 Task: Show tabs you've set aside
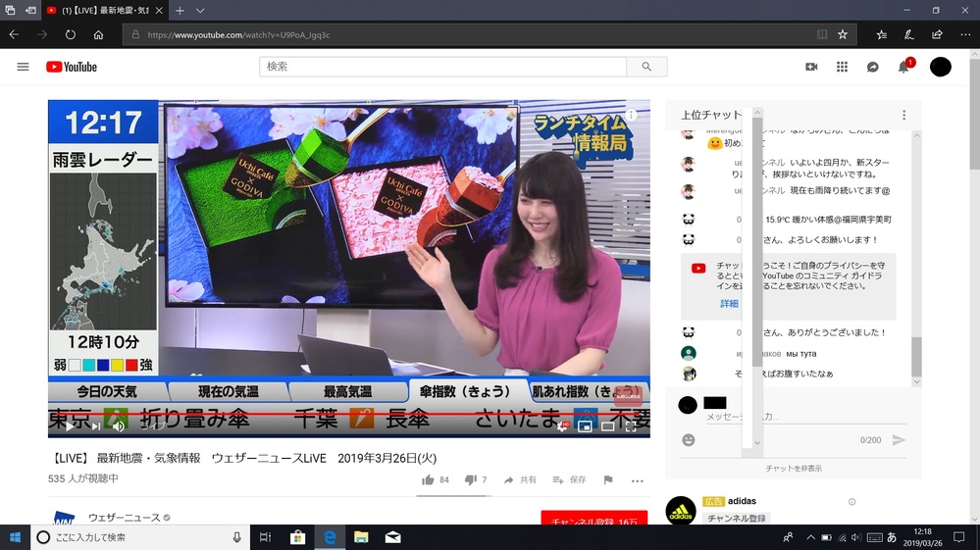point(10,11)
